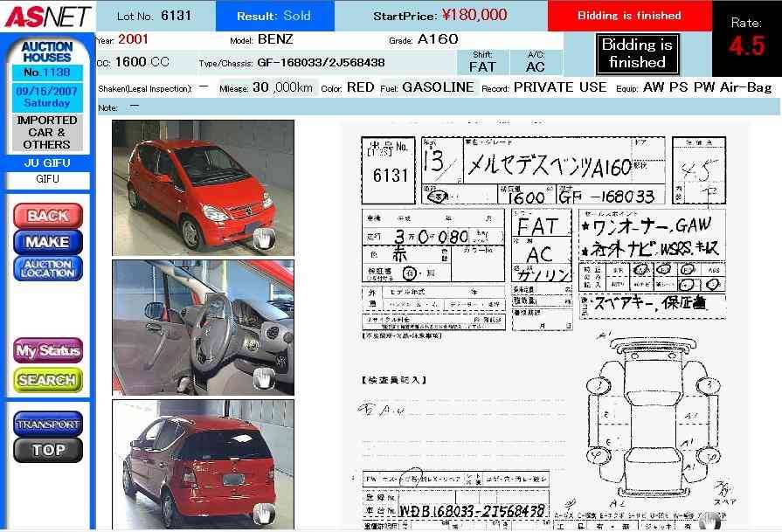Open the AUCTION LOCATION button
The image size is (782, 532).
coord(48,268)
